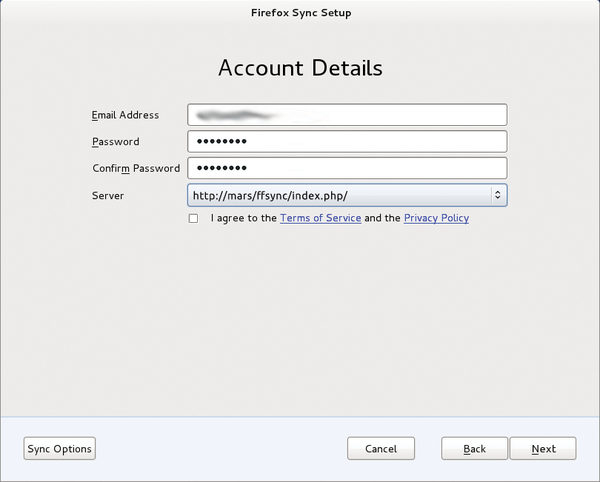
Task: Click the Confirm Password label
Action: pos(136,168)
